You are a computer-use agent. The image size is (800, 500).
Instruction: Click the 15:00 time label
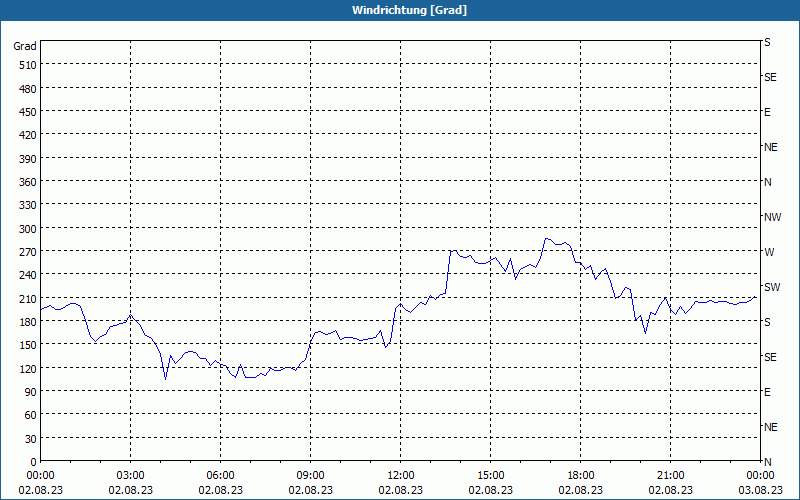click(490, 476)
